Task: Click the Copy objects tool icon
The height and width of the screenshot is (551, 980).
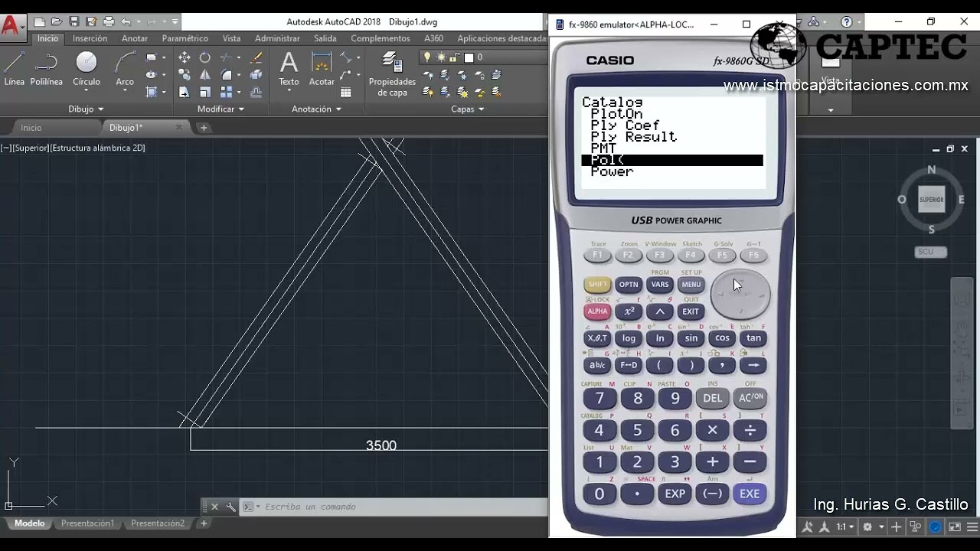Action: click(x=185, y=75)
